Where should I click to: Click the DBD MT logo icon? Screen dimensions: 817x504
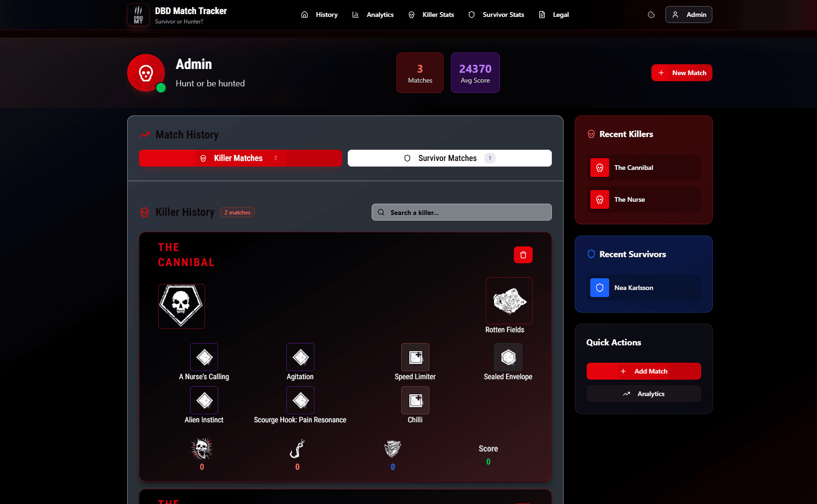point(138,15)
